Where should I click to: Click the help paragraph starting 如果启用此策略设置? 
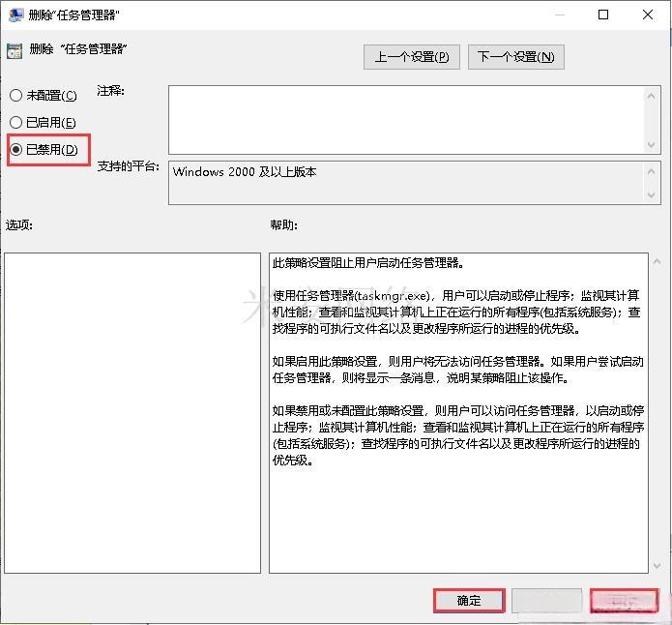point(457,370)
